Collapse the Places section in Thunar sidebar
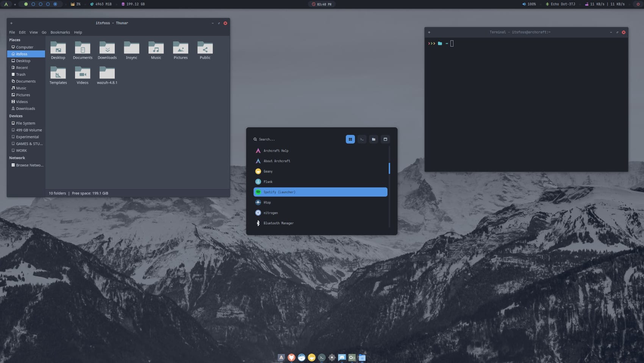 (15, 40)
